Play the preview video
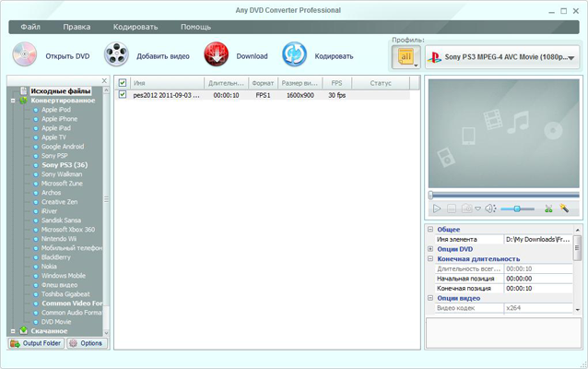The image size is (588, 369). (x=437, y=208)
